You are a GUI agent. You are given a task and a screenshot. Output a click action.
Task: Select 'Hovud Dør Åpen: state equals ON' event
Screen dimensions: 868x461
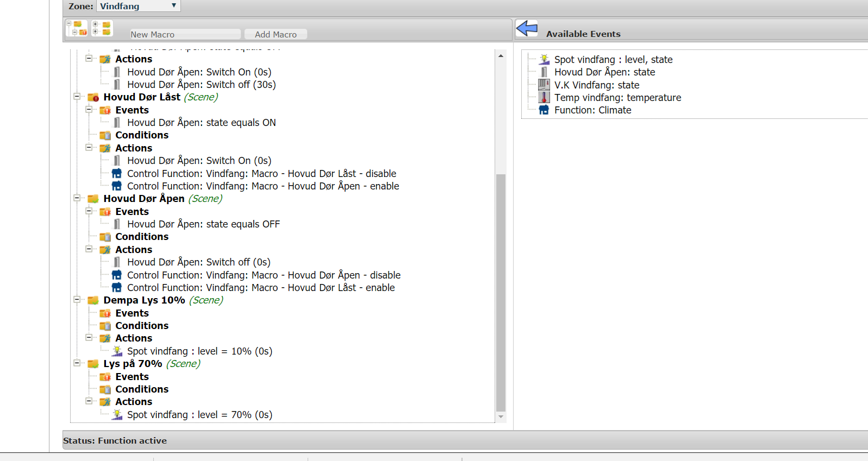pyautogui.click(x=202, y=123)
